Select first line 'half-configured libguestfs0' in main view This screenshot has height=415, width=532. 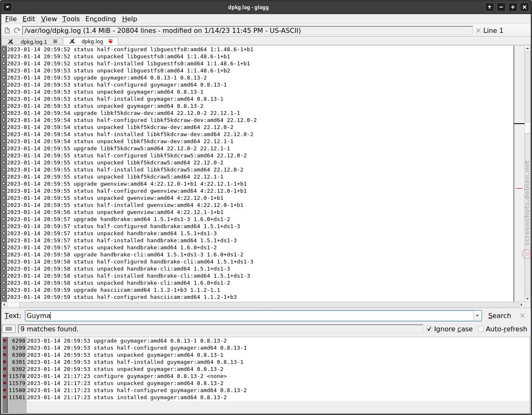[x=130, y=49]
